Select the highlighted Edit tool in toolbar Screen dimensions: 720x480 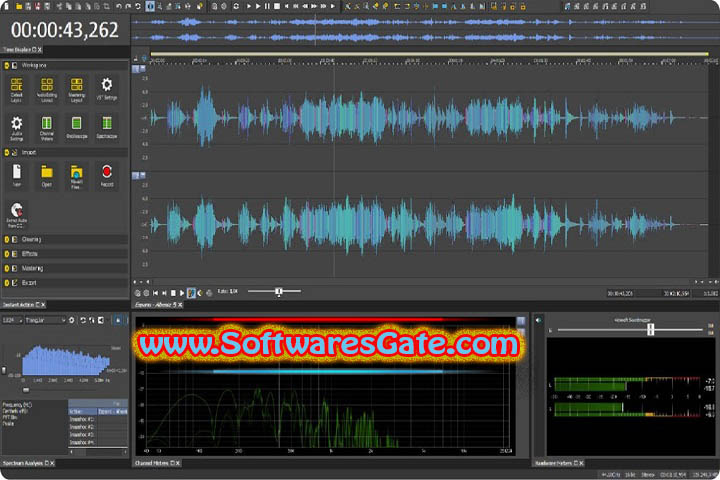tap(150, 6)
